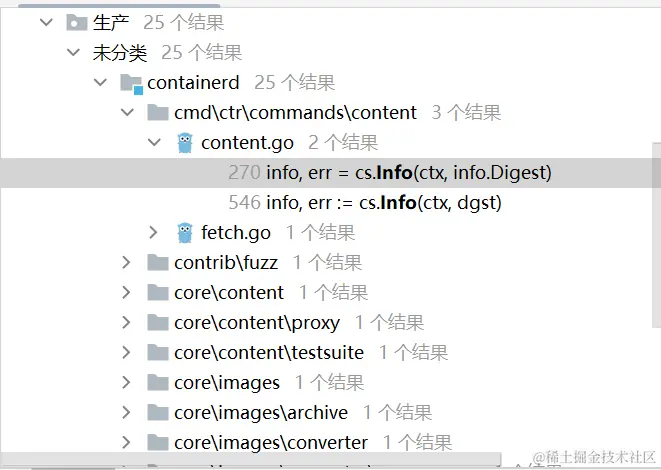The image size is (661, 470).
Task: Click the contrib\fuzz folder icon
Action: tap(158, 262)
